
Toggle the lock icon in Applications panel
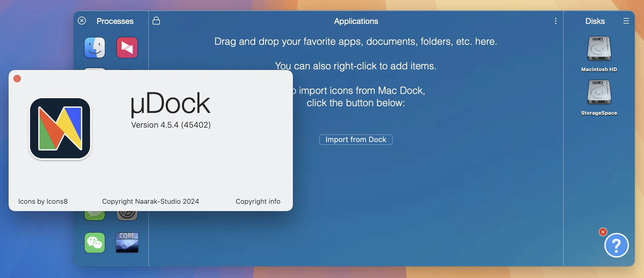[156, 21]
